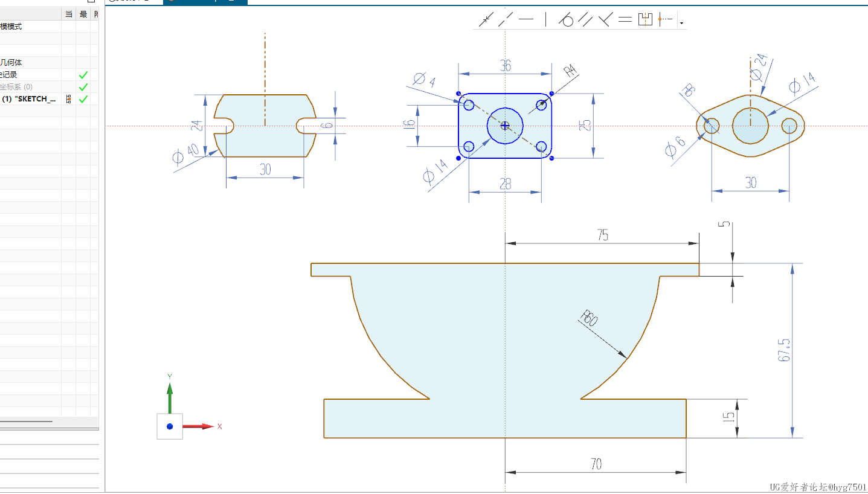Click the sketch status icon beside SKETCH row
868x494 pixels.
point(68,99)
